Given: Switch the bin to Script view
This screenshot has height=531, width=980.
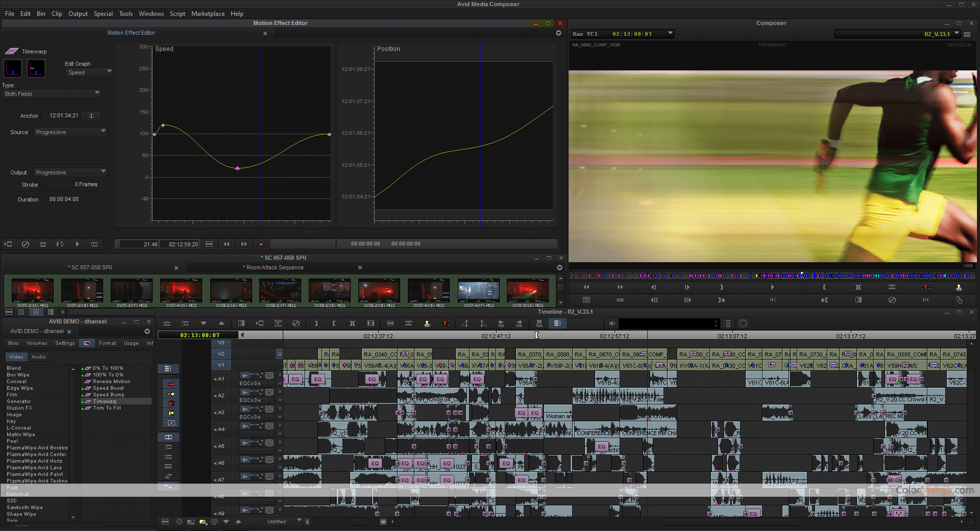Looking at the screenshot, I should tap(50, 312).
